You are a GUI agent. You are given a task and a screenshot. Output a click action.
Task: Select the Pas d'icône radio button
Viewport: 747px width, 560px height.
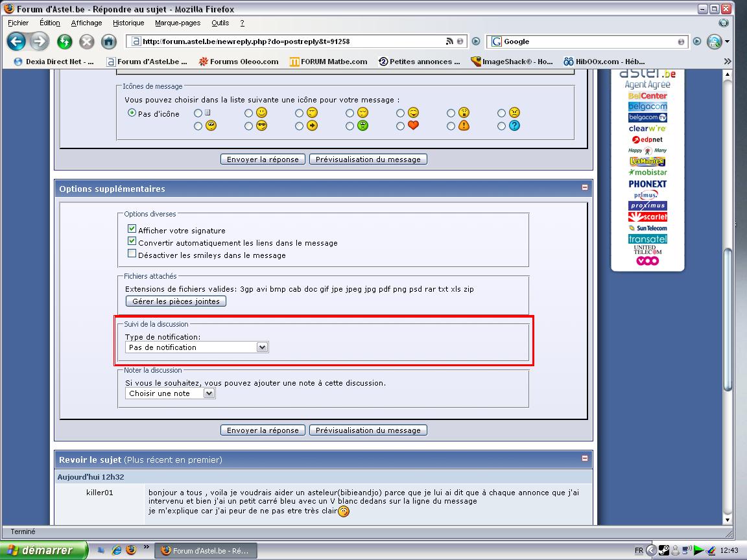point(132,113)
